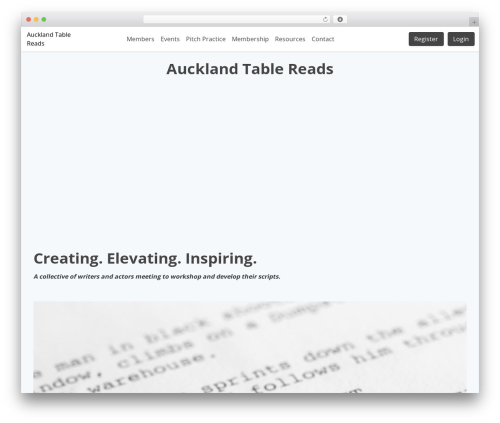Open the Contact menu item
Screen dimensions: 500x423
[x=323, y=39]
